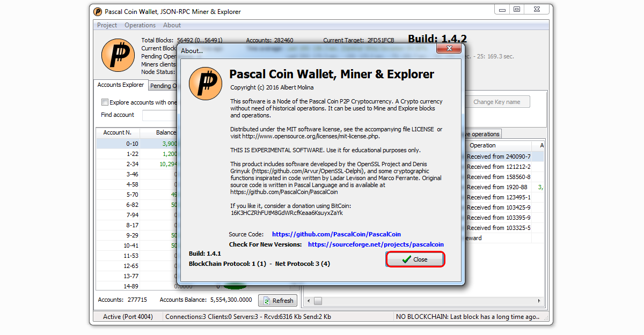Open the Project menu
The image size is (644, 335).
[x=107, y=25]
